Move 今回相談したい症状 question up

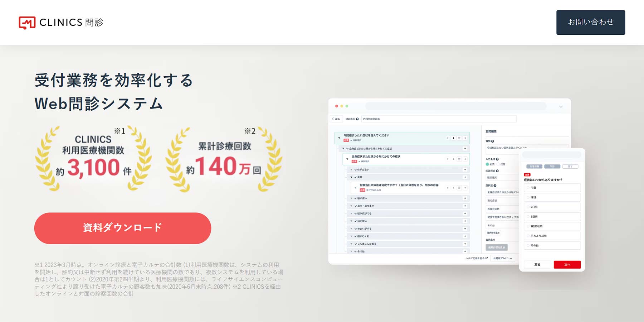click(x=448, y=138)
